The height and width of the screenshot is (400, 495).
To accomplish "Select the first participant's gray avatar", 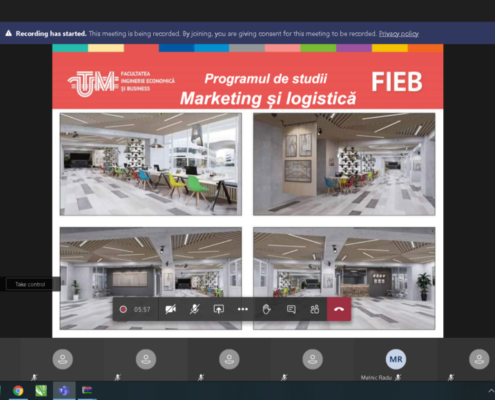I will tap(63, 359).
